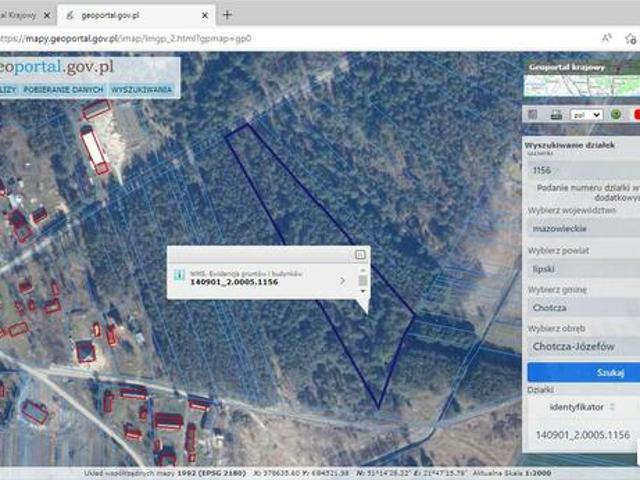Click the parcel number field containing 1156
640x480 pixels.
[x=582, y=169]
